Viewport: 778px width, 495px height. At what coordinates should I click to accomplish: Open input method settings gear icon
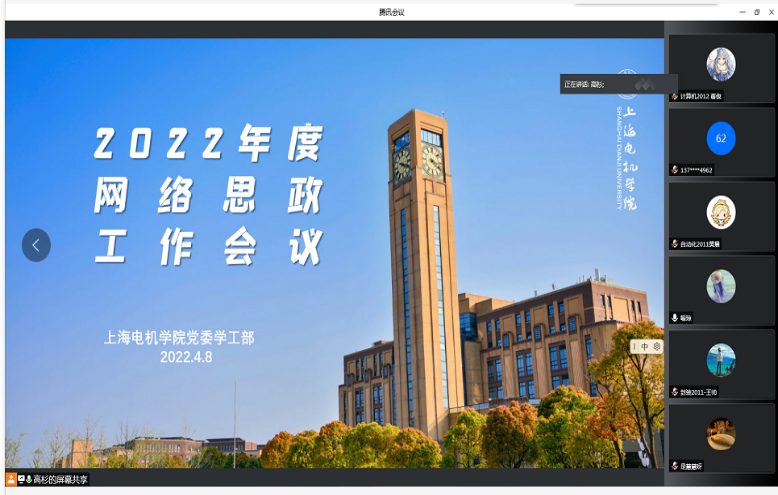pyautogui.click(x=657, y=346)
